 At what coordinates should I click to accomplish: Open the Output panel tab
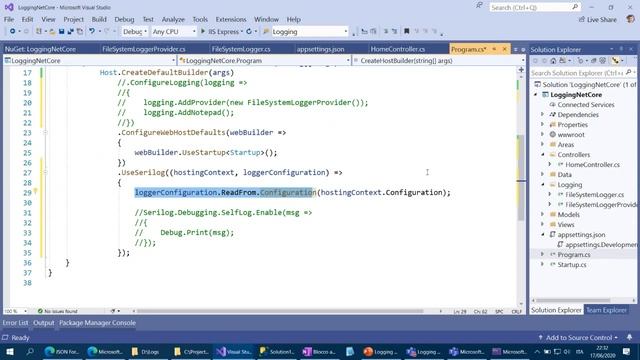pyautogui.click(x=44, y=323)
